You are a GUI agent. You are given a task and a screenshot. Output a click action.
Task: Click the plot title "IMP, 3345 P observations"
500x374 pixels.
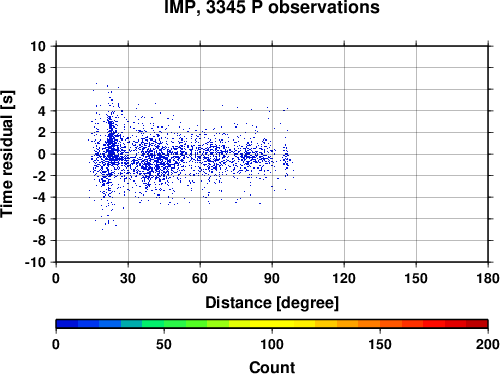pyautogui.click(x=272, y=7)
